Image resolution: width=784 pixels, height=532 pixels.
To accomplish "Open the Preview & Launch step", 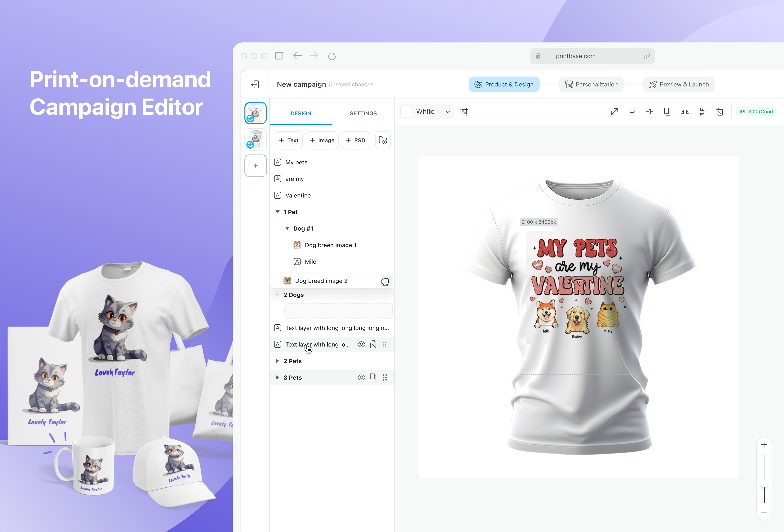I will click(679, 84).
